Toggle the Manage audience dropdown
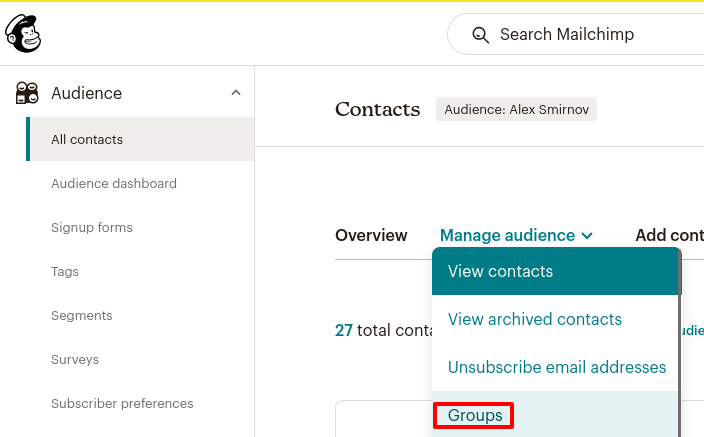This screenshot has width=704, height=437. click(x=516, y=235)
